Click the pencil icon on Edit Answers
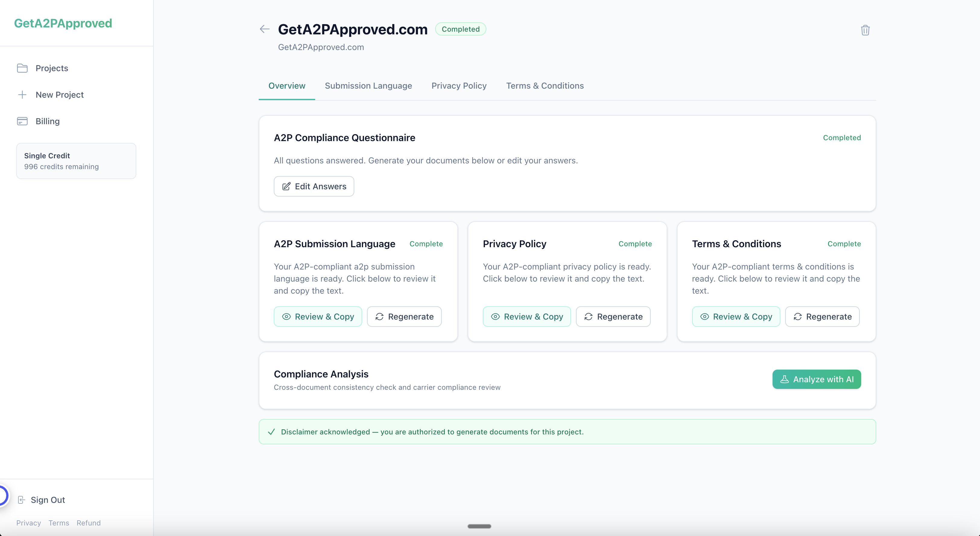Screen dimensions: 980x536 (286, 186)
